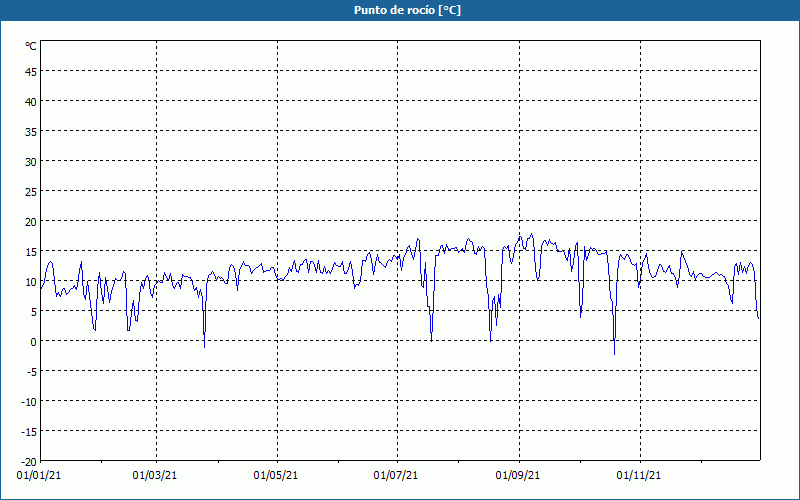Click the -20 value on the y-axis
The width and height of the screenshot is (800, 500).
[29, 462]
